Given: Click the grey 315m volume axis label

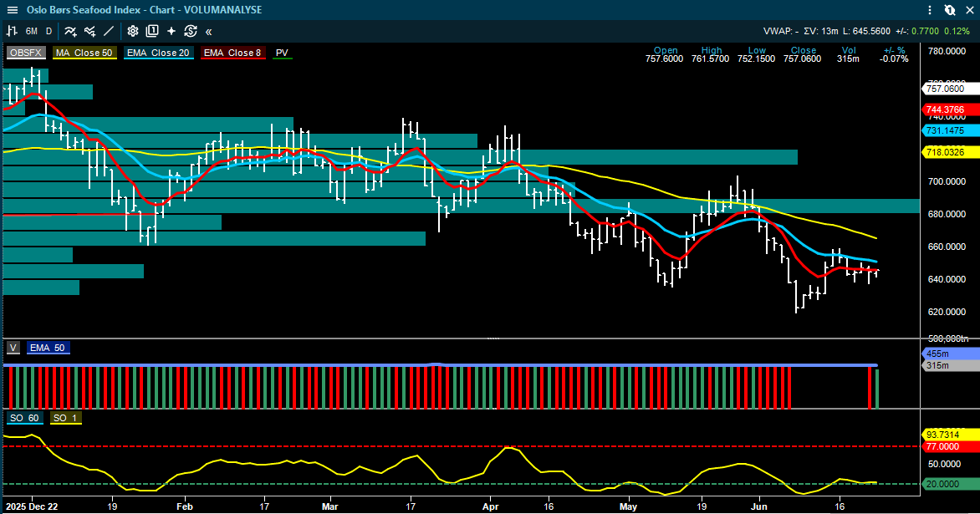Looking at the screenshot, I should pyautogui.click(x=950, y=365).
